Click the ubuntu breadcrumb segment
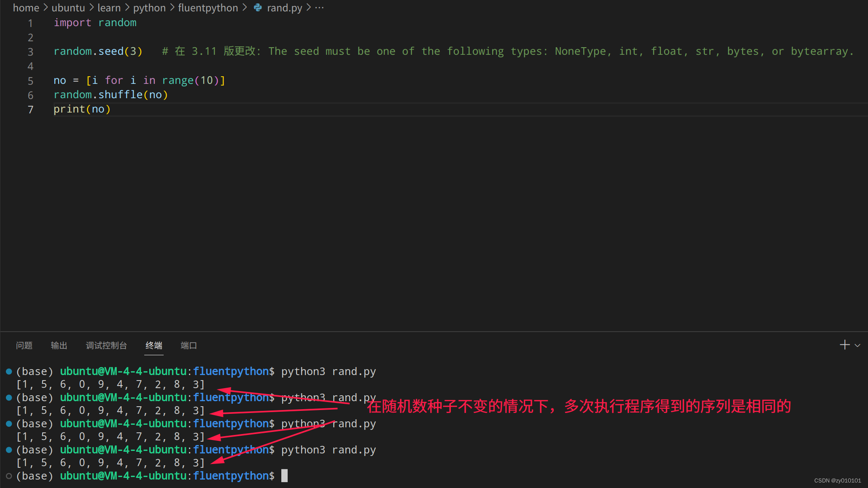The image size is (868, 488). click(x=68, y=8)
